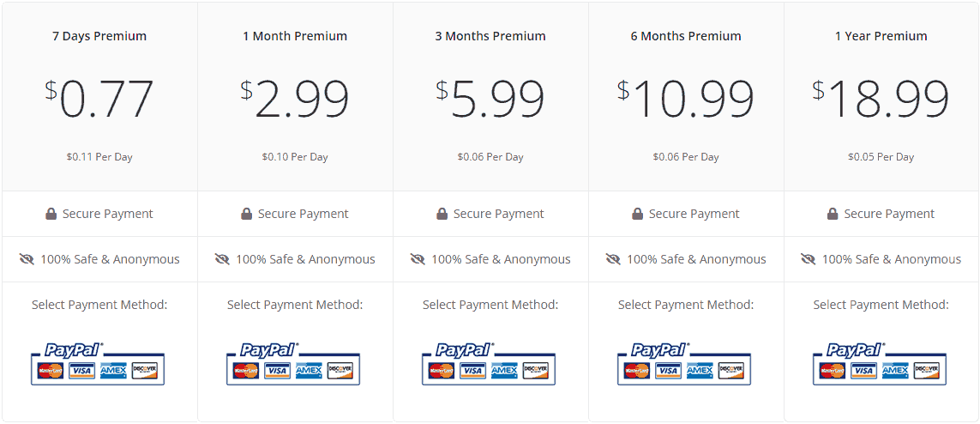Screen dimensions: 980x424
Task: Click crossed-eye icon in 1 Month column
Action: 222,259
